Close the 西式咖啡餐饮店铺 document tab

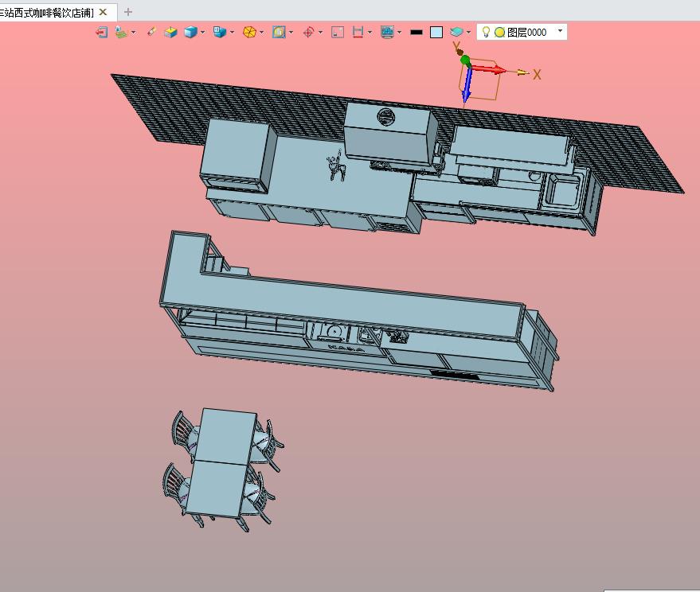[103, 12]
